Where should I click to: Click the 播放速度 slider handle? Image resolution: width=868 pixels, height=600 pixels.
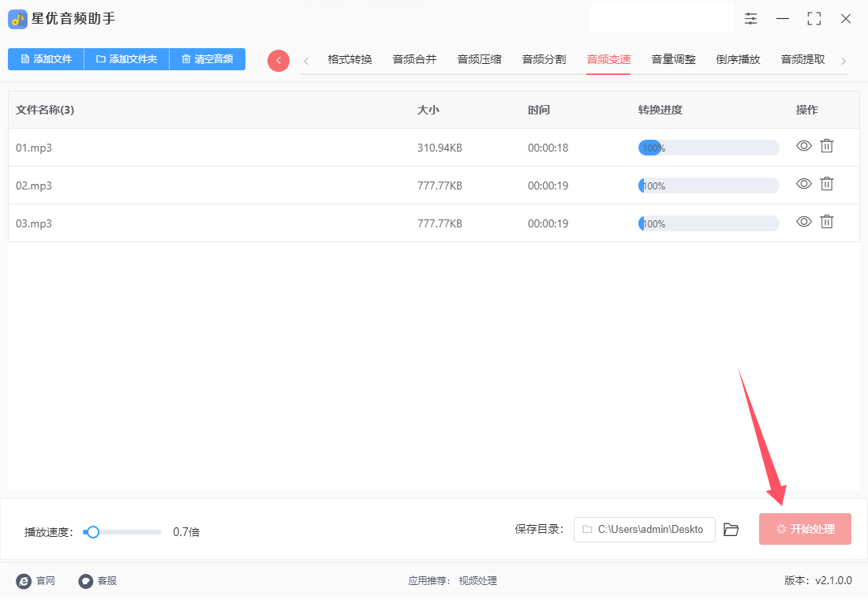93,532
